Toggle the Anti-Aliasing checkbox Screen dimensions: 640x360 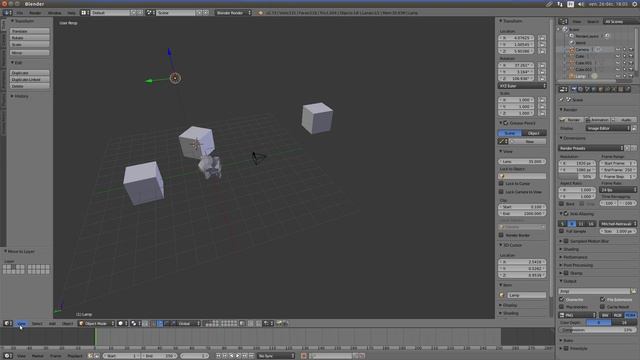pyautogui.click(x=566, y=213)
